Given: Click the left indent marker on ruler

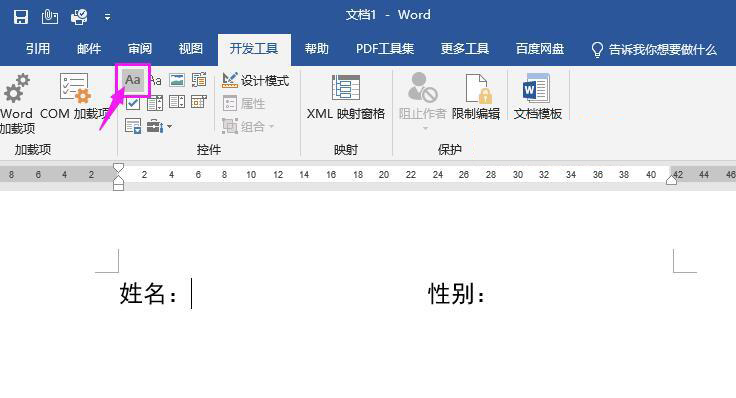Looking at the screenshot, I should click(119, 186).
